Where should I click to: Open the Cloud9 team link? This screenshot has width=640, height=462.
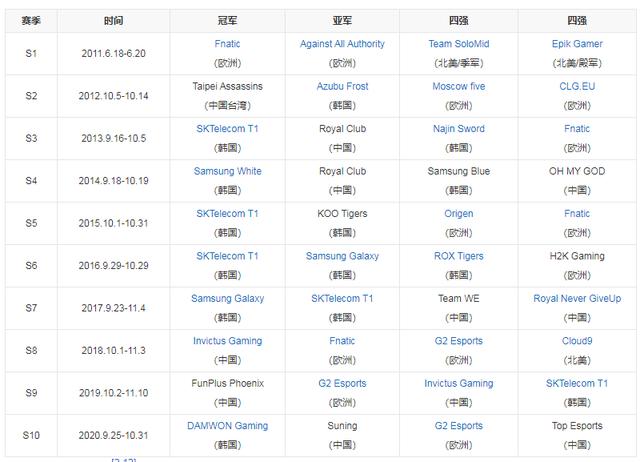[577, 341]
